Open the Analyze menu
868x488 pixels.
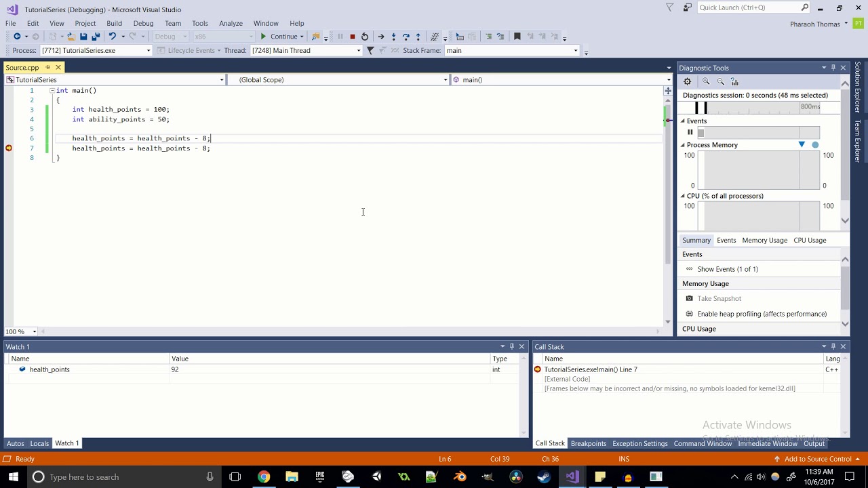(x=231, y=23)
